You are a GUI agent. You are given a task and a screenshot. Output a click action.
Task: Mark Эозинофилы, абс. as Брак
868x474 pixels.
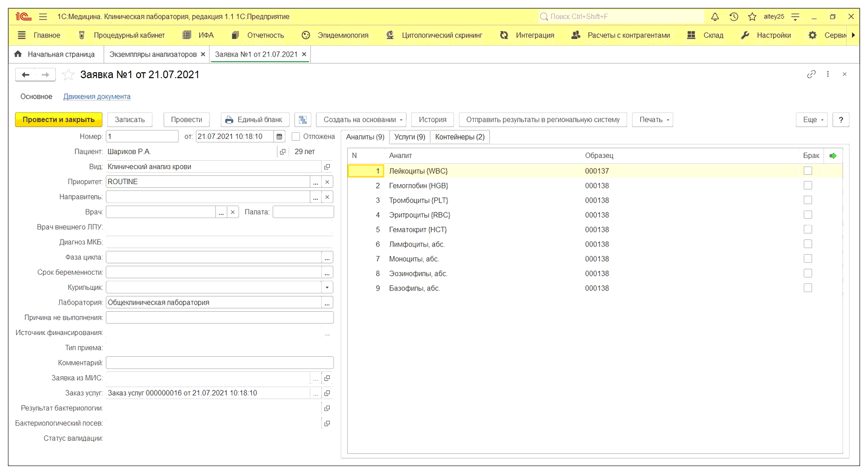click(x=808, y=274)
